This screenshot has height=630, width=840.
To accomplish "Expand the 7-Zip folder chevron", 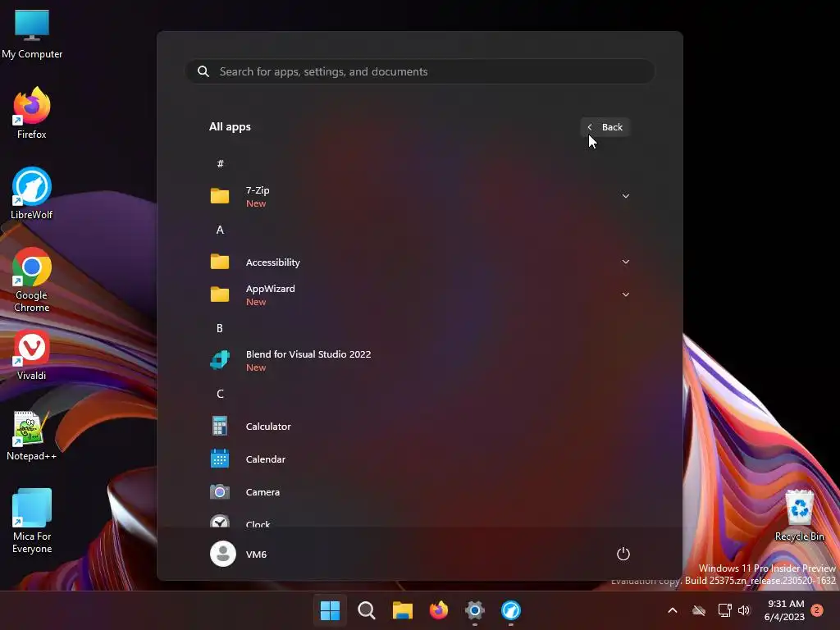I will (x=626, y=196).
